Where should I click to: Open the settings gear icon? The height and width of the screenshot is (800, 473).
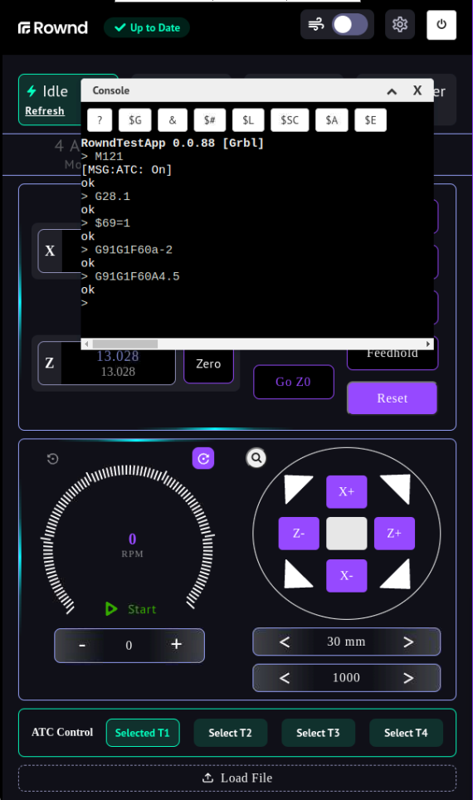tap(400, 24)
